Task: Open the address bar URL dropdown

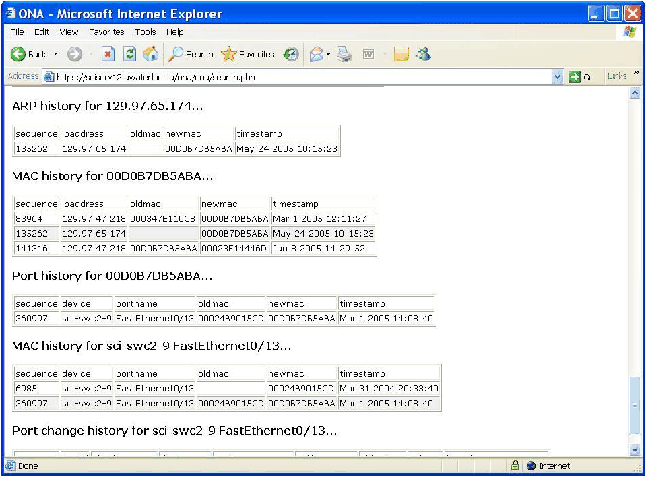Action: (558, 76)
